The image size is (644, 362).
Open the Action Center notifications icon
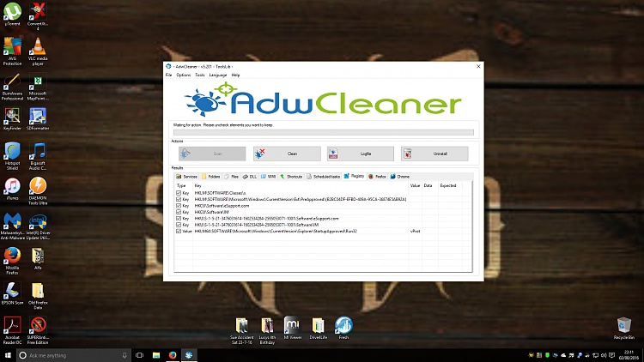click(x=612, y=355)
